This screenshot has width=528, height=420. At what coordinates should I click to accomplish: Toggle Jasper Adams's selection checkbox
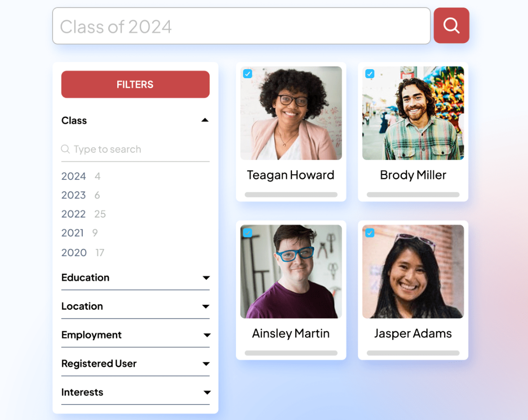click(x=370, y=233)
